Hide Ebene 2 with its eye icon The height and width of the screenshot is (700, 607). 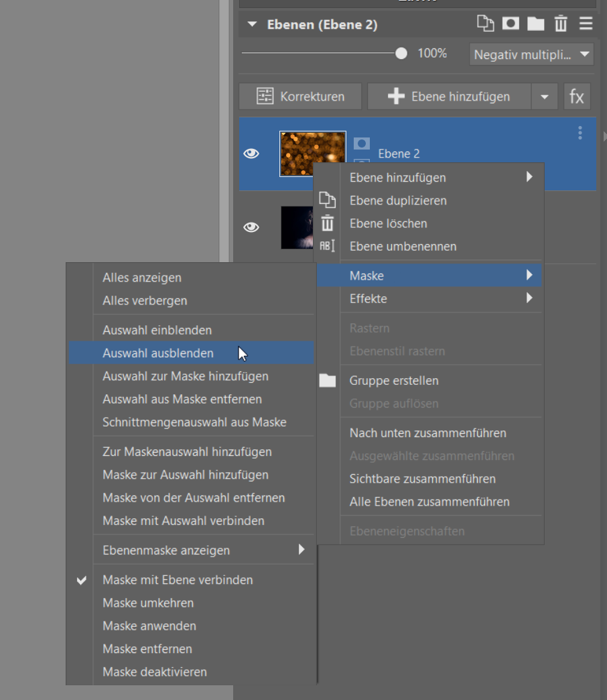point(251,154)
